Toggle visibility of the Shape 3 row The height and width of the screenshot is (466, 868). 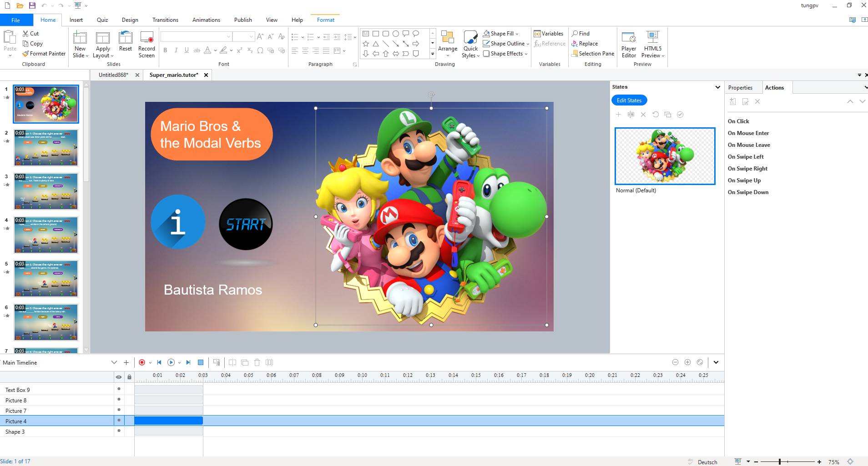(119, 431)
